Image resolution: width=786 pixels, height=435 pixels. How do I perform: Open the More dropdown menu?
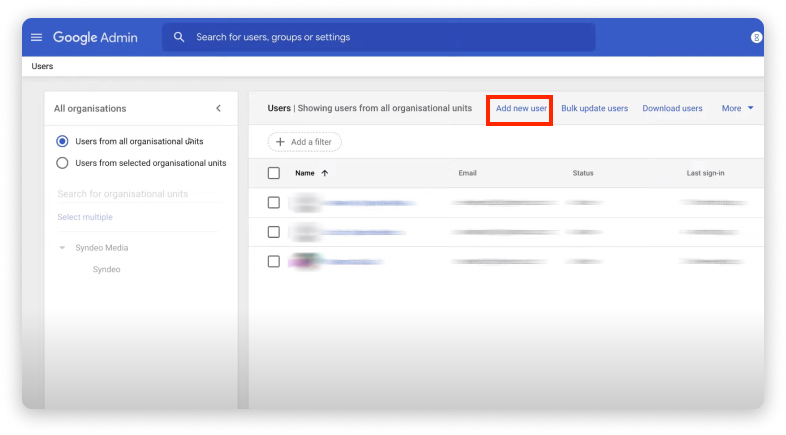click(737, 108)
